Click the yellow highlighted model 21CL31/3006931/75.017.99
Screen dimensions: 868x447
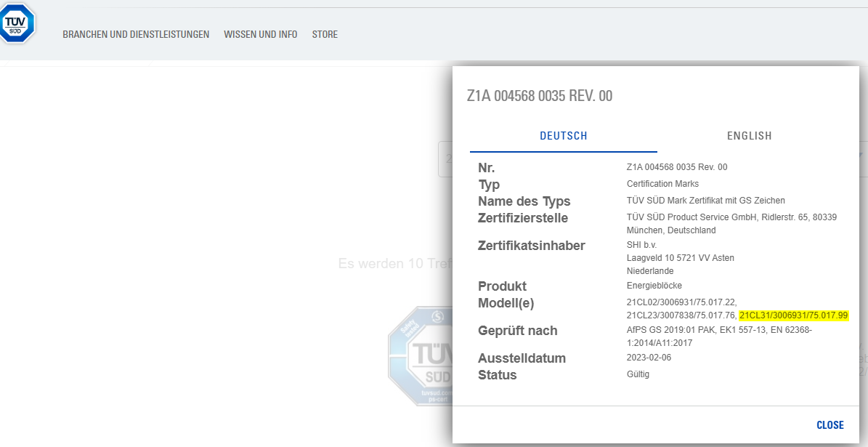point(793,315)
